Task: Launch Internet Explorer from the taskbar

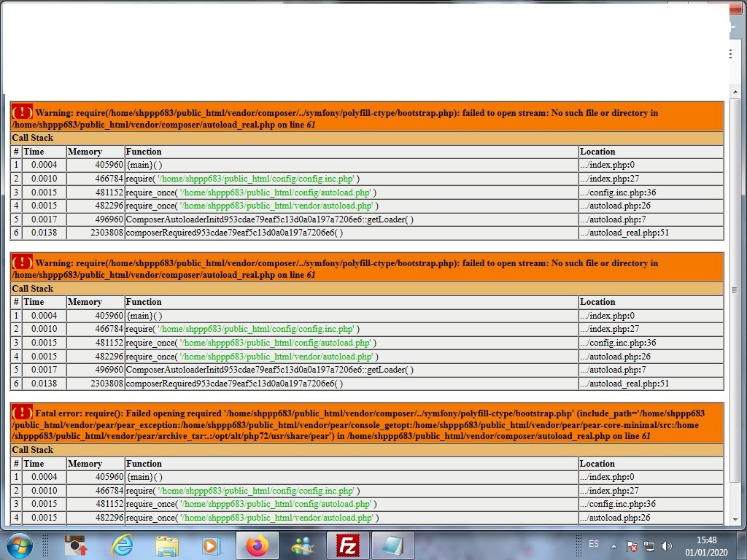Action: (x=121, y=545)
